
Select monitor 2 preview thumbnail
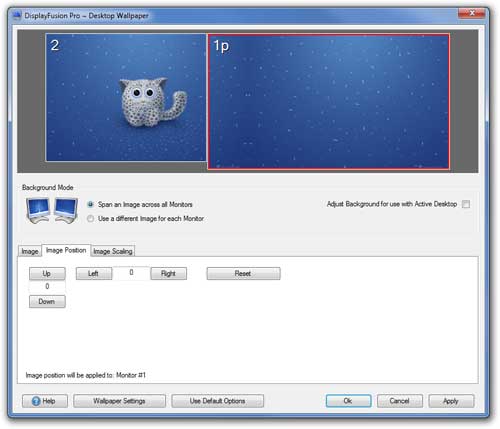(x=126, y=97)
